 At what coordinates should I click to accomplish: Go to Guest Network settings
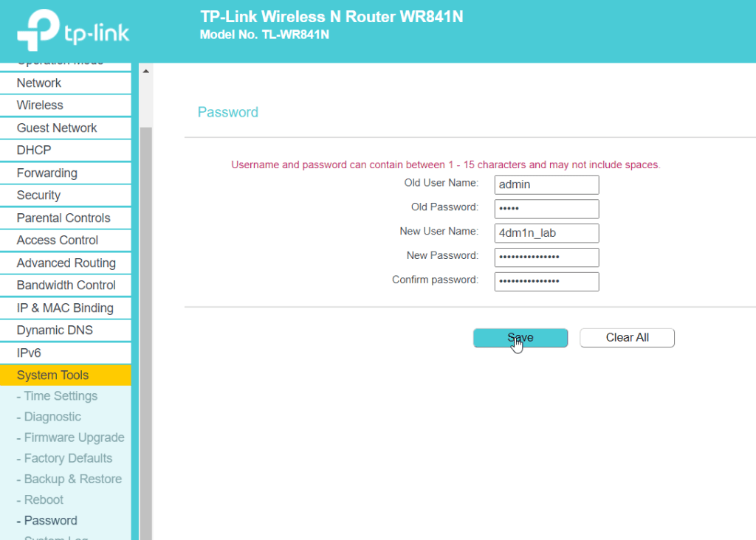pyautogui.click(x=57, y=128)
